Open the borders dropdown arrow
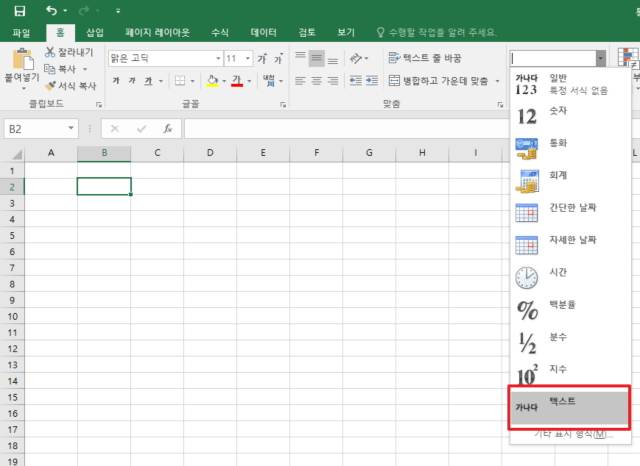Image resolution: width=640 pixels, height=466 pixels. tap(192, 81)
